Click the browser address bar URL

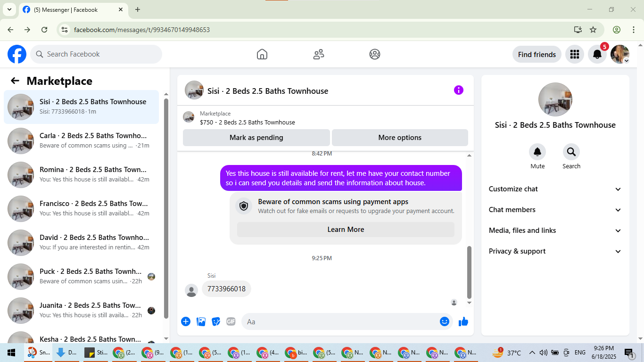(x=142, y=30)
